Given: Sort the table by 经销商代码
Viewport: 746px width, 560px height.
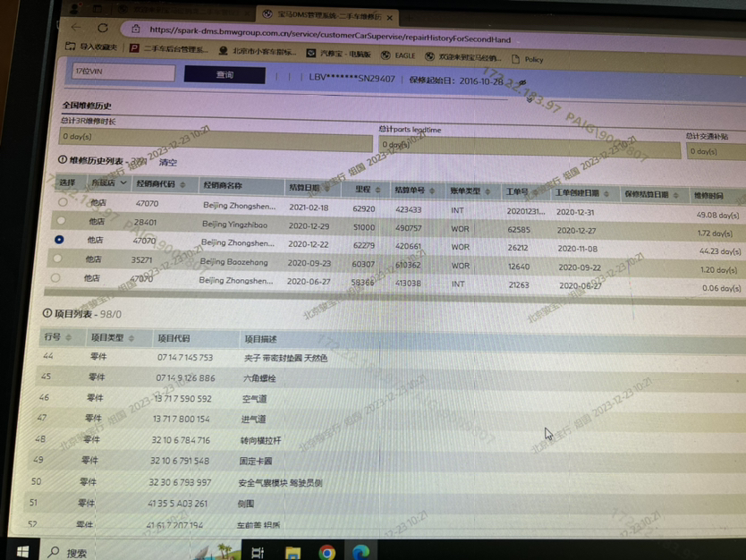Looking at the screenshot, I should 182,184.
